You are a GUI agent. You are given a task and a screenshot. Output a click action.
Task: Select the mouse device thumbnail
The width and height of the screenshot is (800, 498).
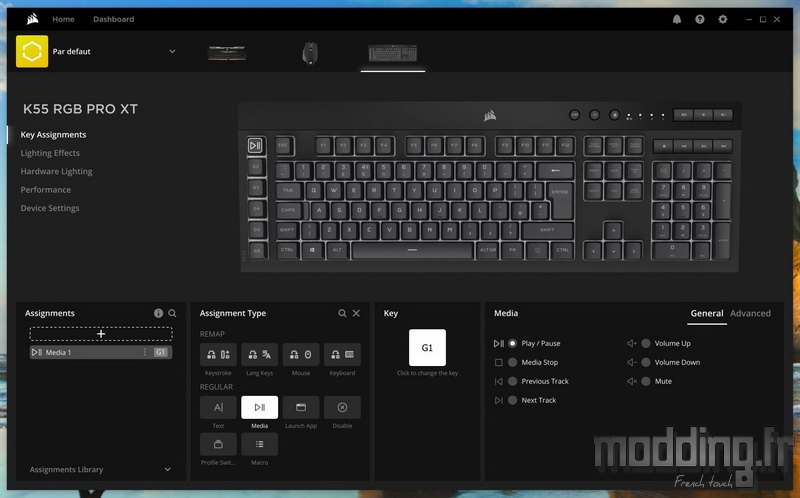pyautogui.click(x=310, y=53)
